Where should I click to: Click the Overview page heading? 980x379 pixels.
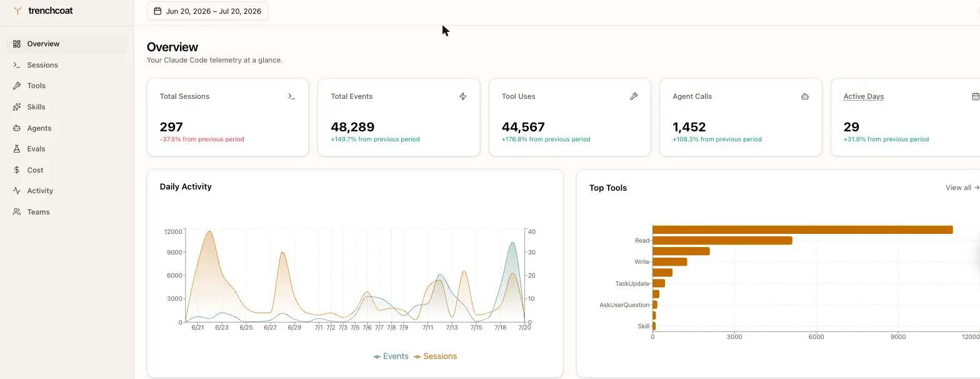click(x=172, y=47)
